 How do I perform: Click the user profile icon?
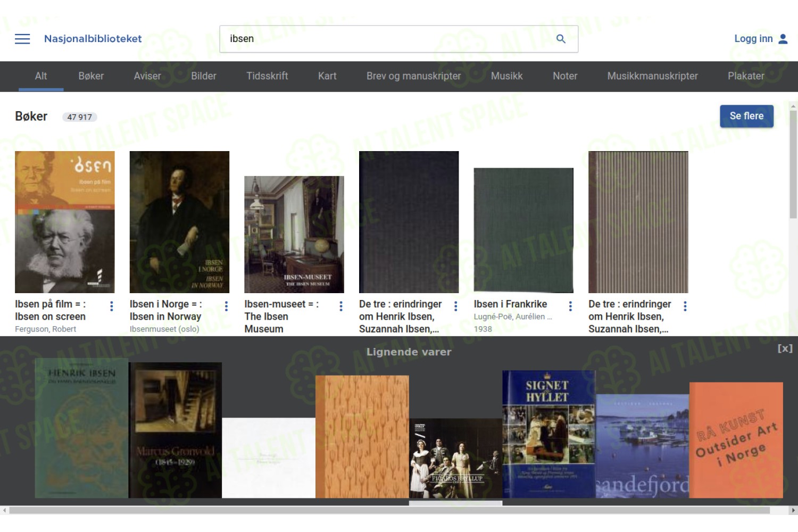click(x=783, y=39)
